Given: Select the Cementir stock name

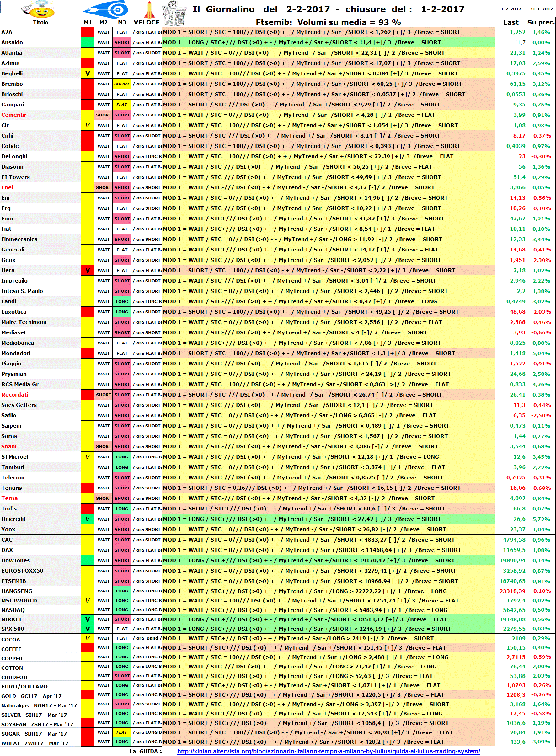Looking at the screenshot, I should [x=14, y=115].
